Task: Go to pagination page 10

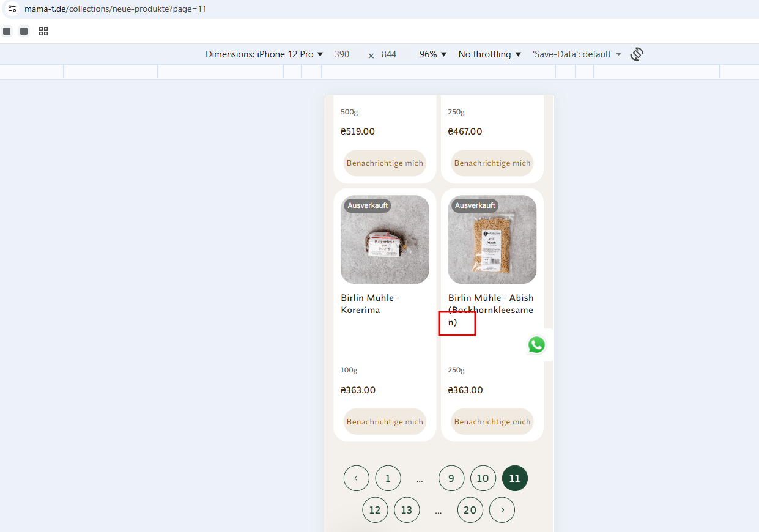Action: point(483,478)
